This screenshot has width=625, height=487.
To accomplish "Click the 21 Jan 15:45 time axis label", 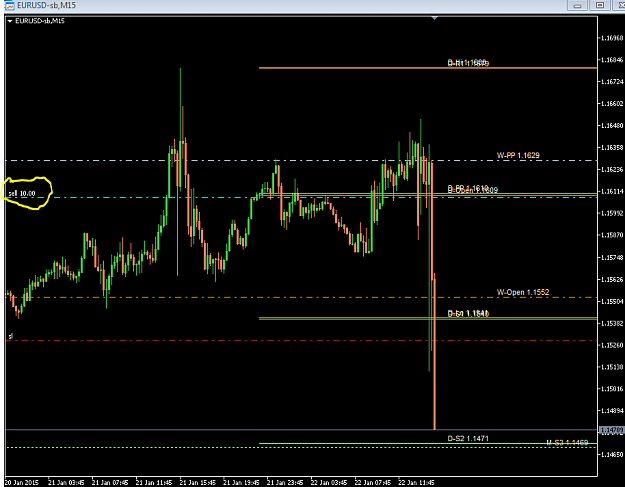I will click(198, 483).
